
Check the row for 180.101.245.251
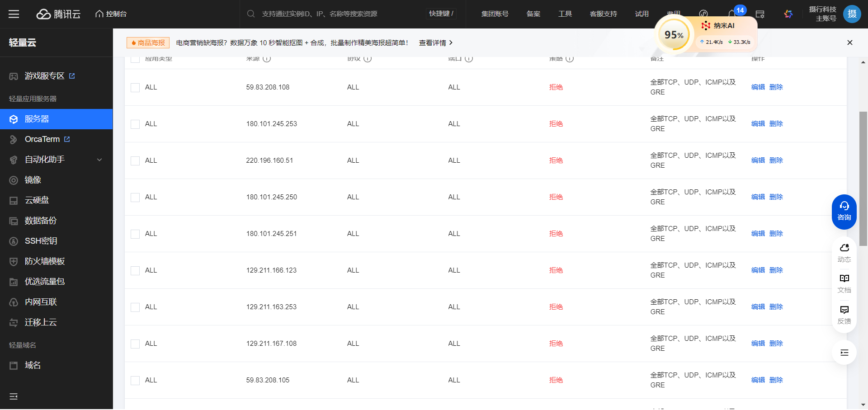click(135, 234)
